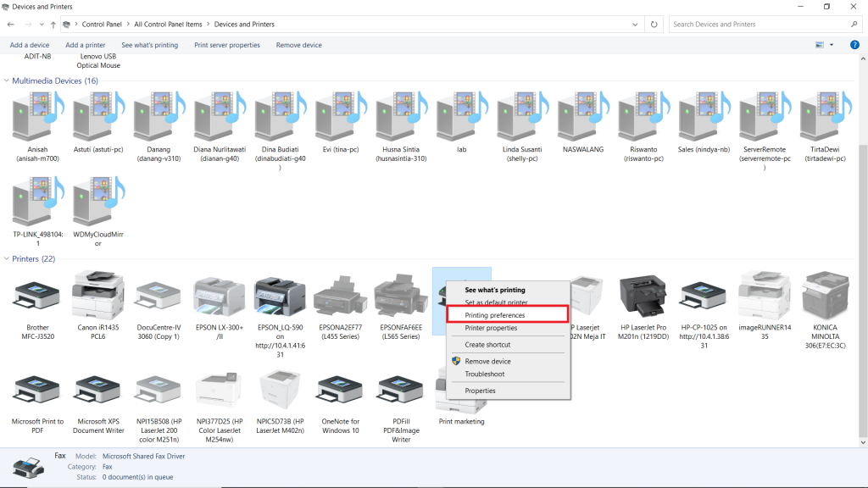This screenshot has width=868, height=488.
Task: Click the refresh button beside address bar
Action: pyautogui.click(x=654, y=25)
